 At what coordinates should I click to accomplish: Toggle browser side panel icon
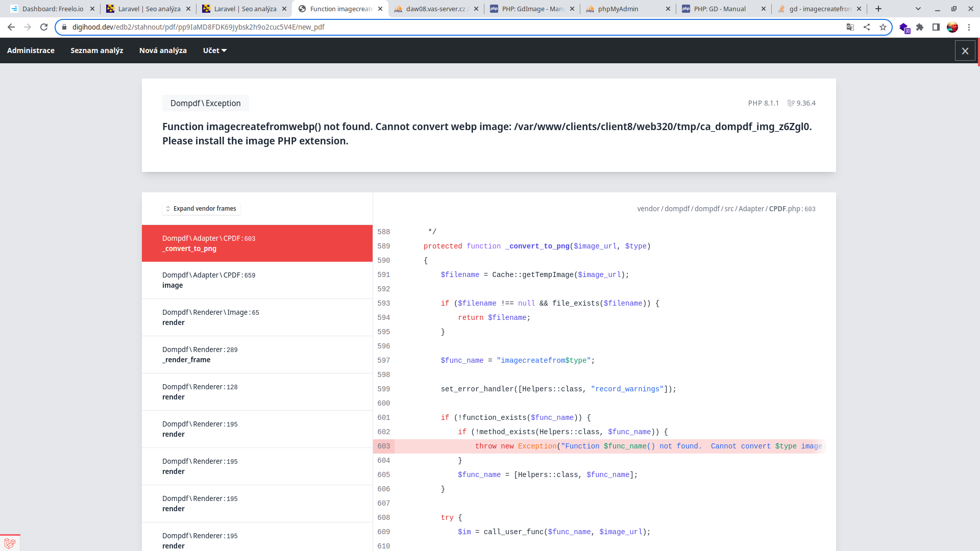point(936,27)
